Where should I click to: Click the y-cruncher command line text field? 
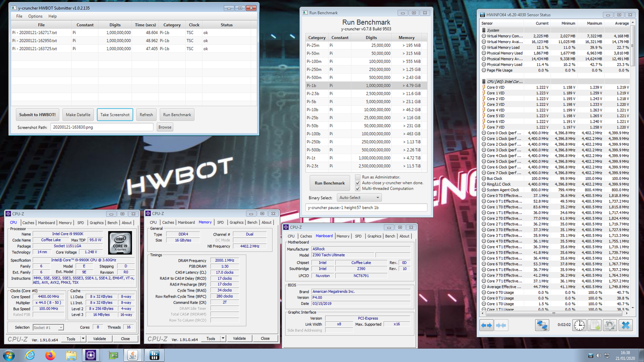point(366,208)
